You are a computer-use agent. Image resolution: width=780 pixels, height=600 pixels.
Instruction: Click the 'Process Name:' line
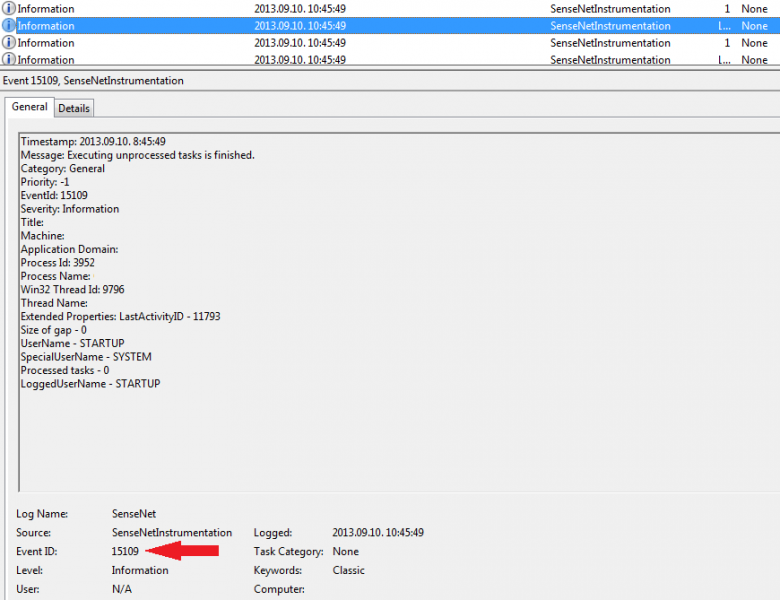[56, 276]
